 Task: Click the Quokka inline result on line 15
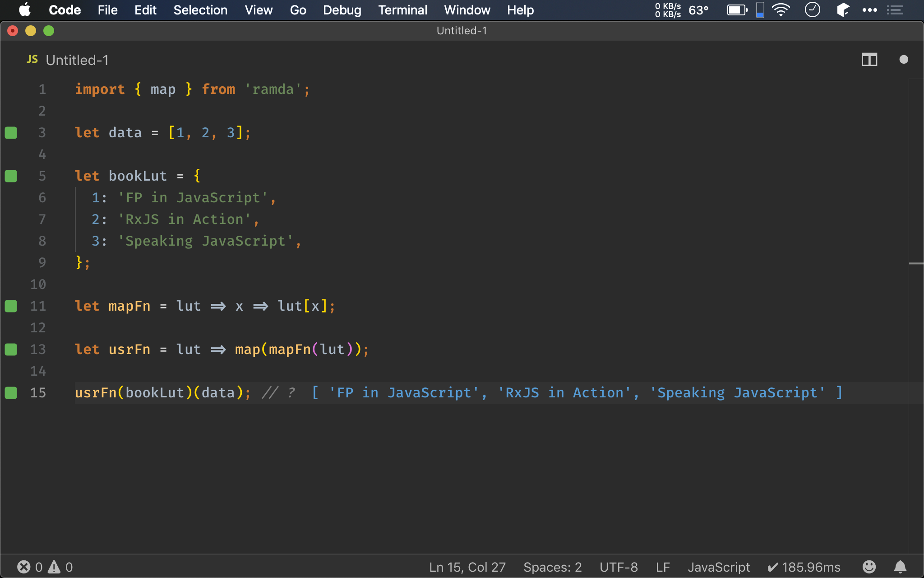tap(577, 393)
